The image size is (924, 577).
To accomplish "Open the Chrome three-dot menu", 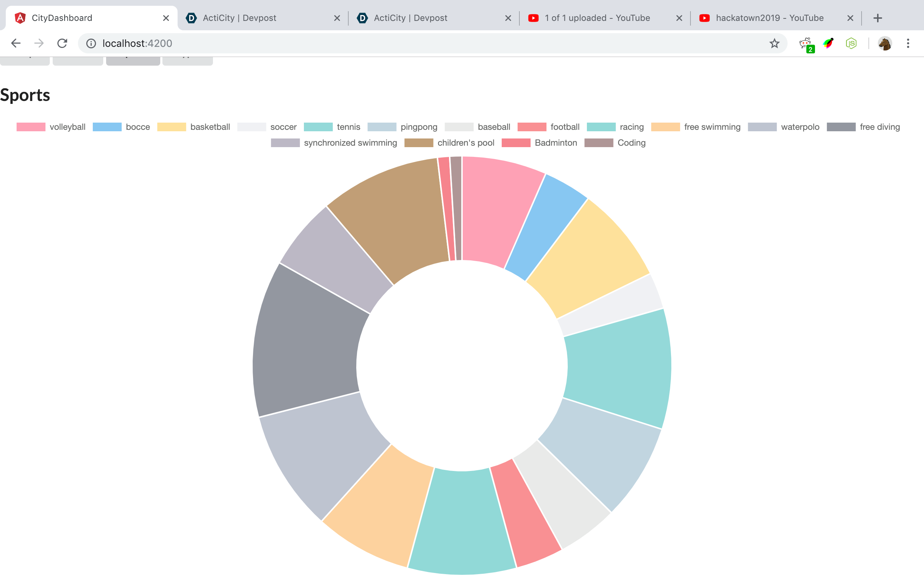I will [908, 43].
